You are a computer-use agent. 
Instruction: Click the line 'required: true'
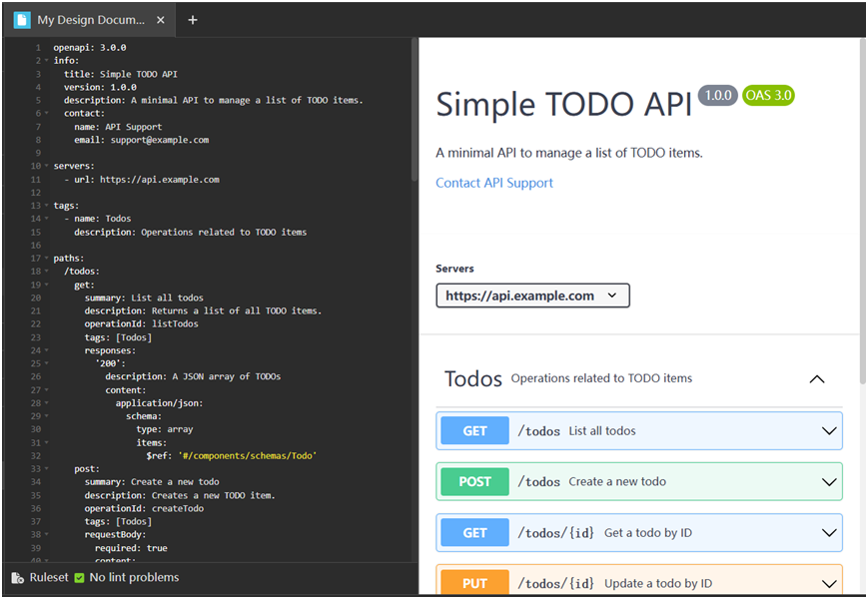(131, 548)
